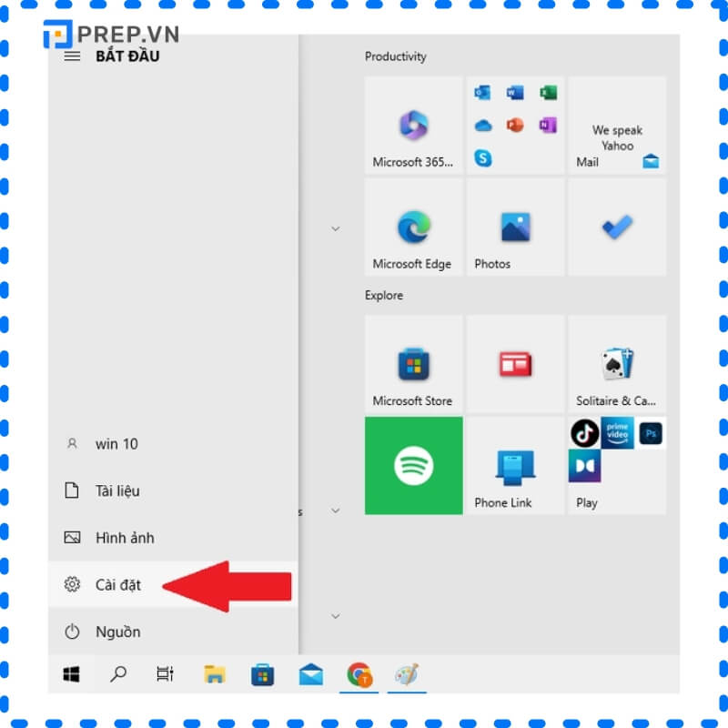Open Task View on the taskbar
The height and width of the screenshot is (728, 728).
[x=166, y=674]
